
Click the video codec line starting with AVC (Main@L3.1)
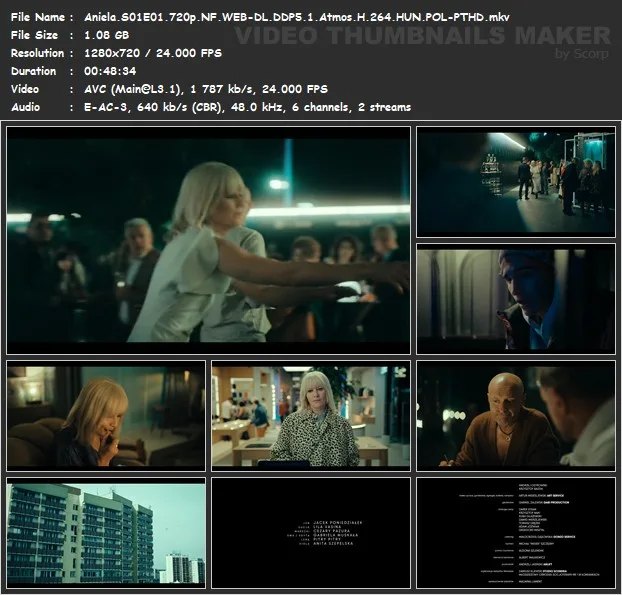(x=206, y=89)
